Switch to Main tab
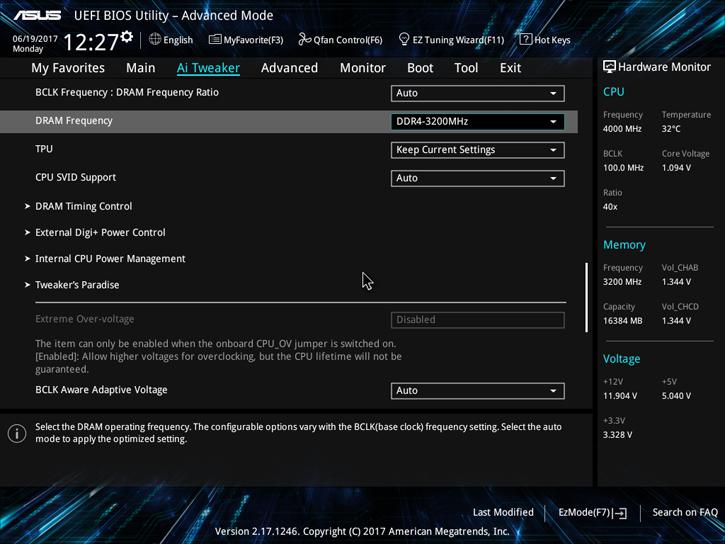Screen dimensions: 725x544 (141, 68)
